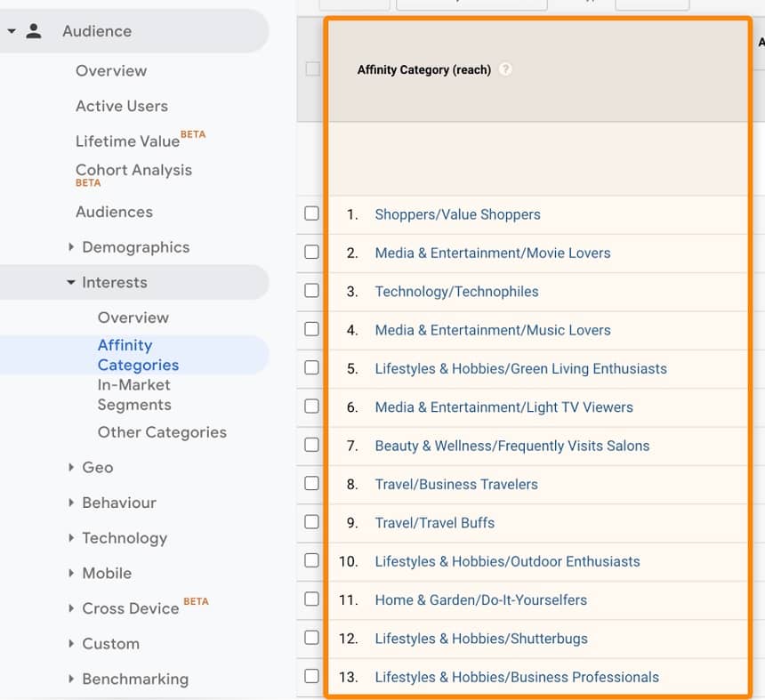Open Lifestyles & Hobbies/Shutterbugs link
The height and width of the screenshot is (700, 765).
click(x=481, y=639)
